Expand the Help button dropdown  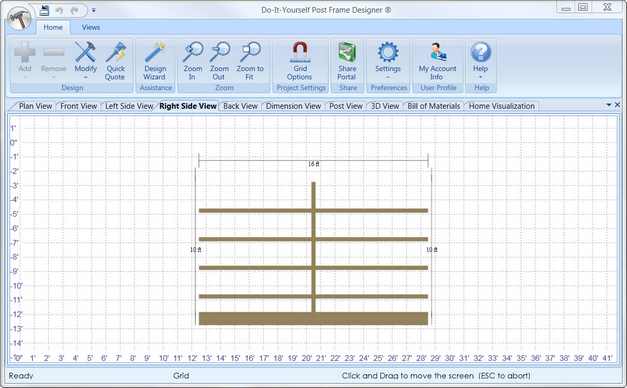click(480, 60)
